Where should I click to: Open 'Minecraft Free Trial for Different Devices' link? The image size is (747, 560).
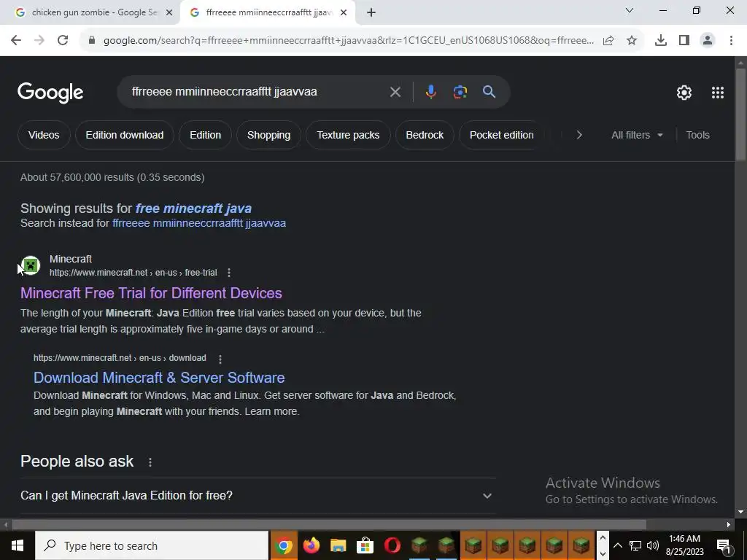[x=151, y=293]
